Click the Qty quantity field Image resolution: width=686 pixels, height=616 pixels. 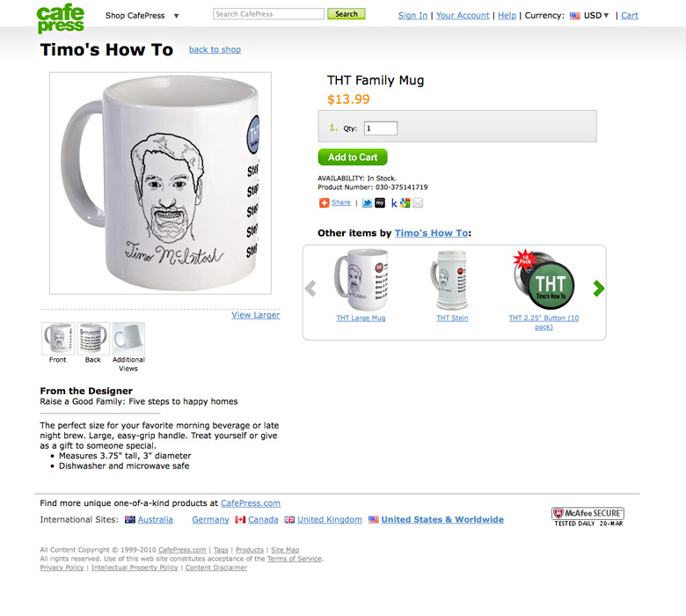click(x=381, y=128)
